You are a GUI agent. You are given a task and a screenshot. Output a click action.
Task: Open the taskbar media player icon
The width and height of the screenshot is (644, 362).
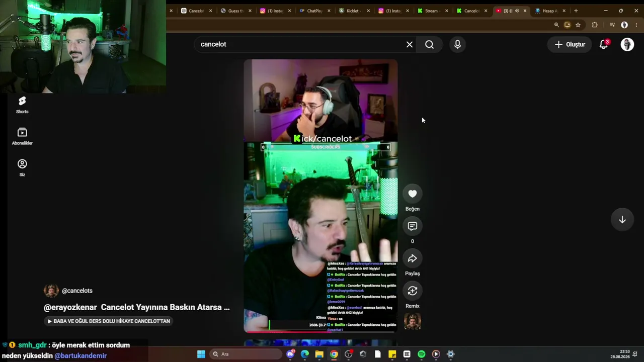pyautogui.click(x=436, y=354)
